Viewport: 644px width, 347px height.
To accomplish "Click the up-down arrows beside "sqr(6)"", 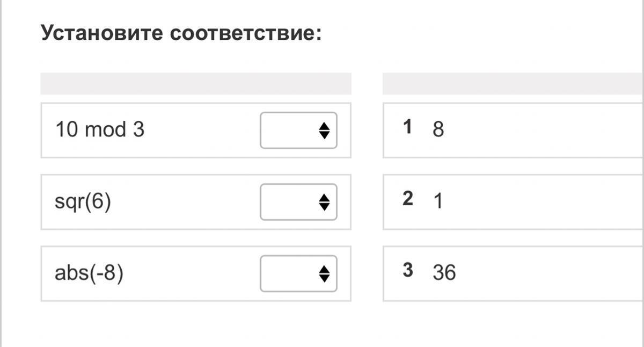I will tap(324, 202).
